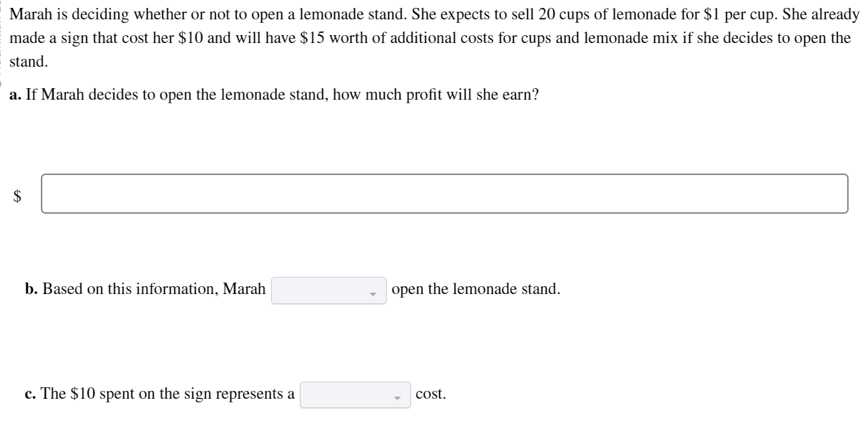
Task: Click the word "cost" in part c
Action: pos(428,394)
